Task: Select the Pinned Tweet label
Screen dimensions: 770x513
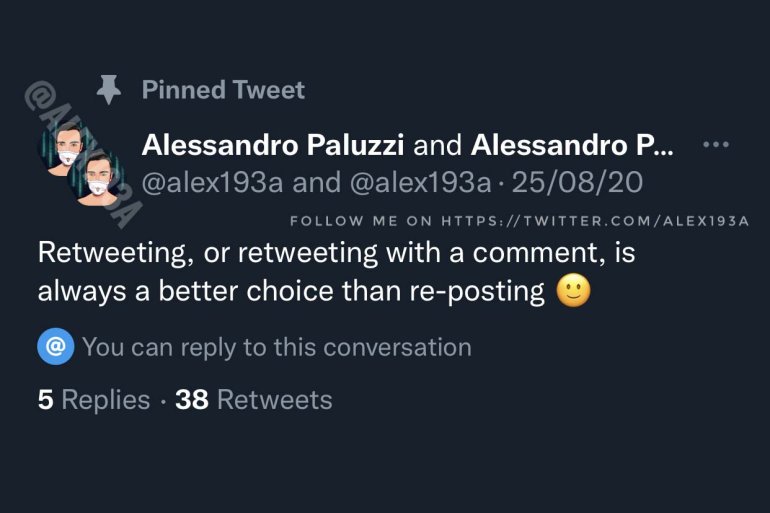Action: [x=223, y=90]
